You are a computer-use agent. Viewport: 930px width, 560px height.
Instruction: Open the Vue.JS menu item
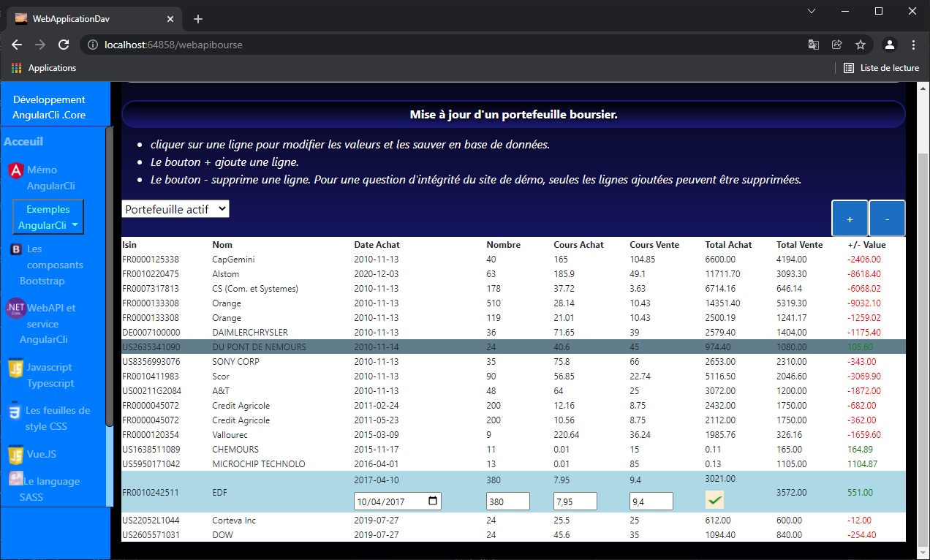[42, 454]
